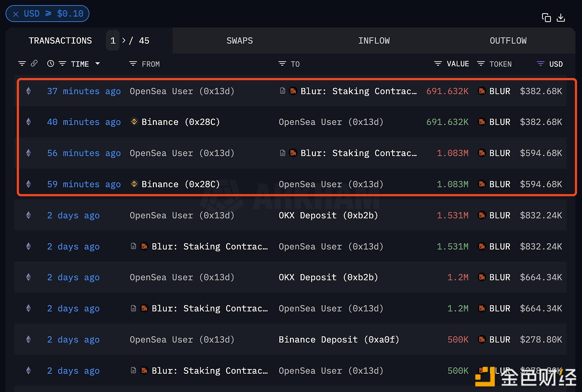
Task: Click the link icon in table header
Action: [34, 63]
